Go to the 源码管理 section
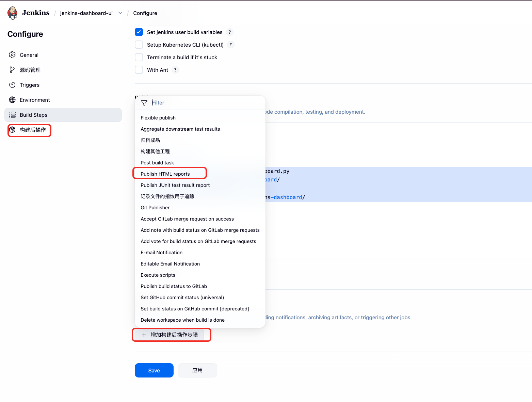 click(x=63, y=70)
